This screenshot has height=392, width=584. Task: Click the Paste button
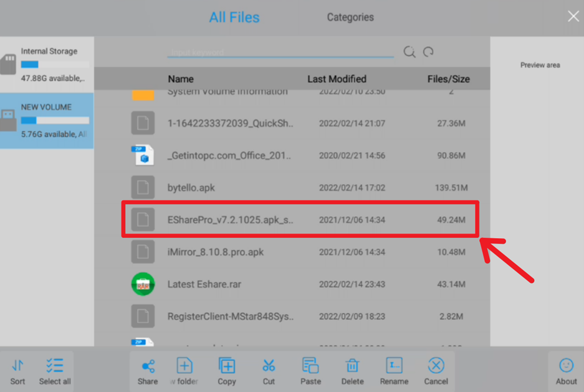pyautogui.click(x=310, y=371)
